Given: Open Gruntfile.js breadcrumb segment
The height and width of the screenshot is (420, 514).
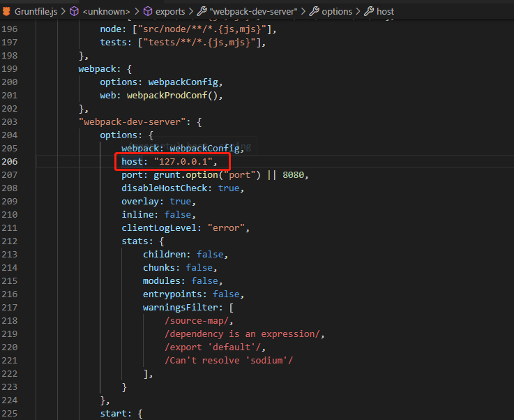Looking at the screenshot, I should [x=36, y=11].
